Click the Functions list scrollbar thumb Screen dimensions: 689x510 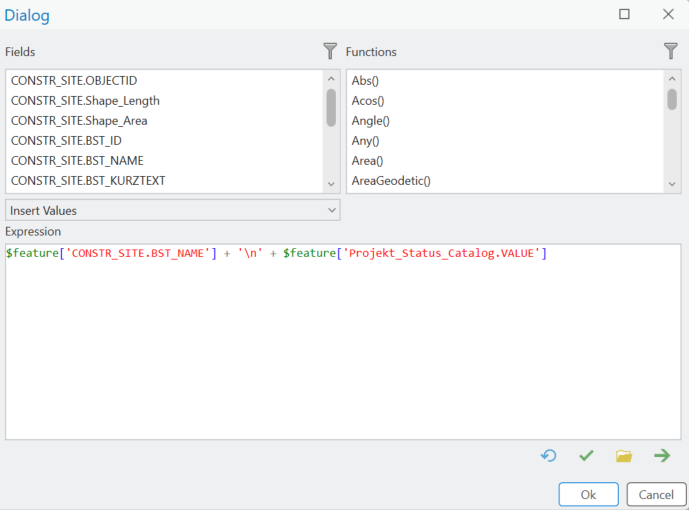click(672, 99)
